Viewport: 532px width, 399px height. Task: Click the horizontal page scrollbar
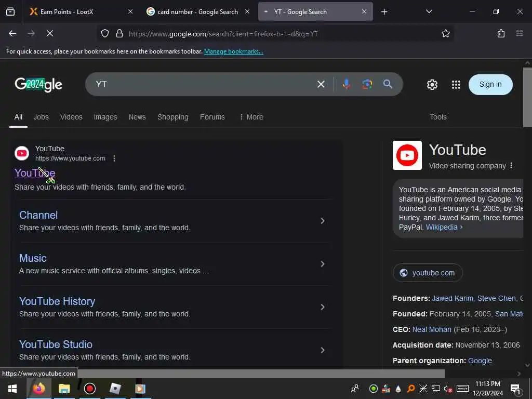261,374
